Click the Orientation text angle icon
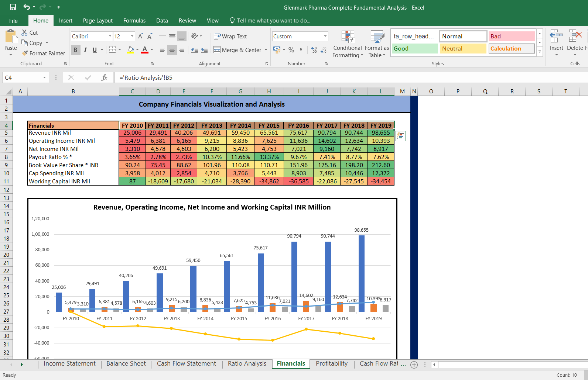Viewport: 588px width, 380px height. (195, 36)
